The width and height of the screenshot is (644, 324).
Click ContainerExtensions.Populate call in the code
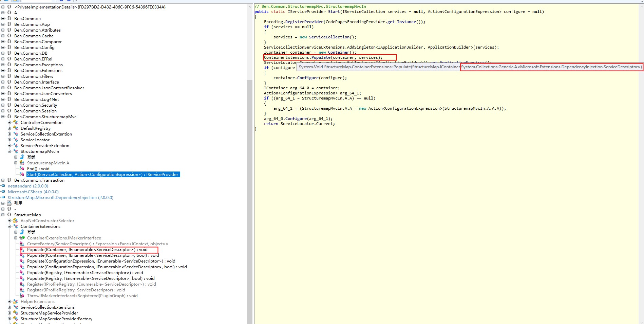(323, 57)
